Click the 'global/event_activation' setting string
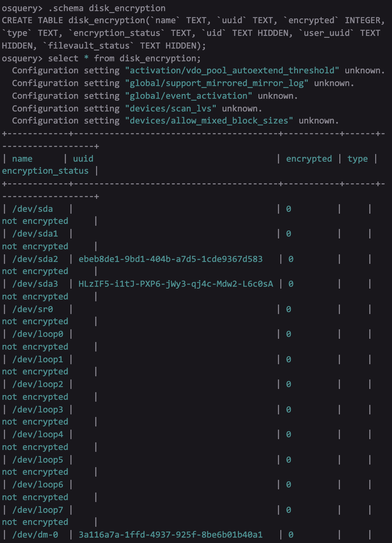This screenshot has width=392, height=543. (189, 96)
